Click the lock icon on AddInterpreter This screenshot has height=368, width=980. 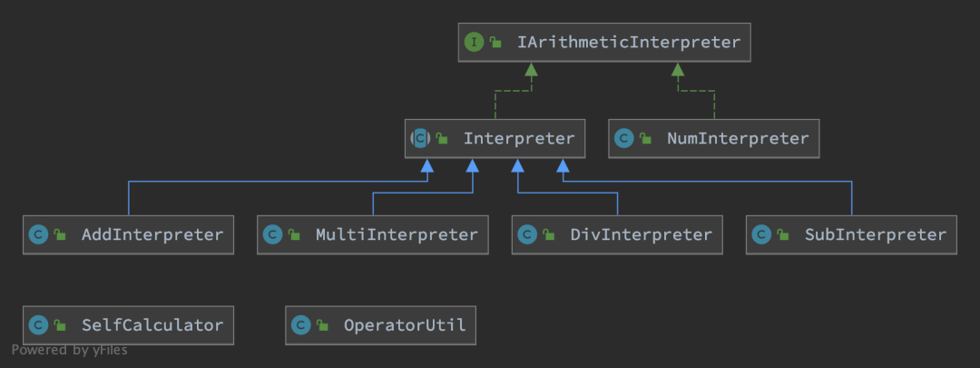click(60, 234)
